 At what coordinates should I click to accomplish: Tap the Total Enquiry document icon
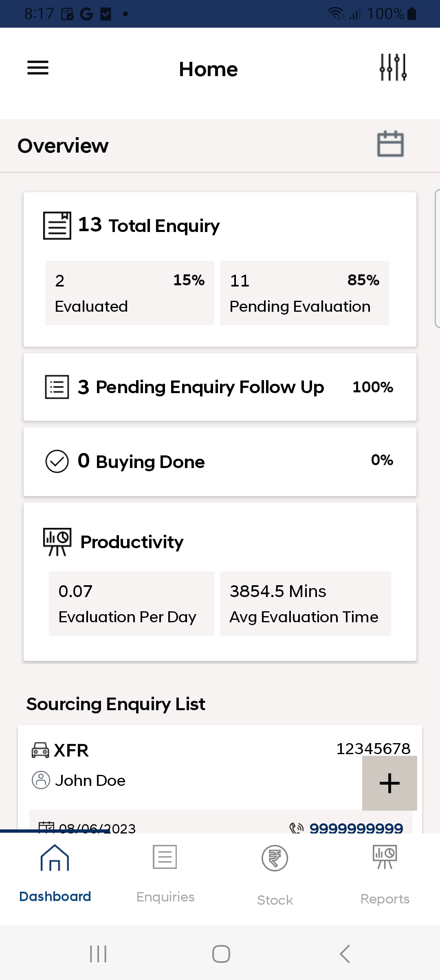click(57, 225)
